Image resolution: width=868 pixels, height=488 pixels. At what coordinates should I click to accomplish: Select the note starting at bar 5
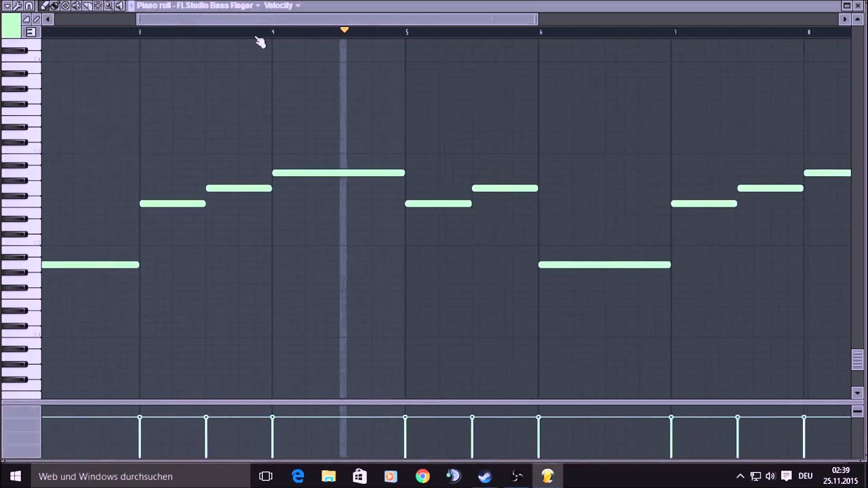(x=438, y=203)
